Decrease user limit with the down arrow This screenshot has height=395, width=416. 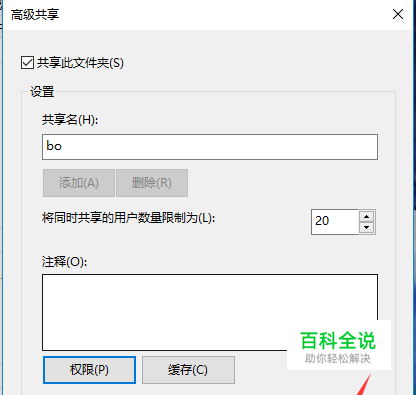pos(367,228)
